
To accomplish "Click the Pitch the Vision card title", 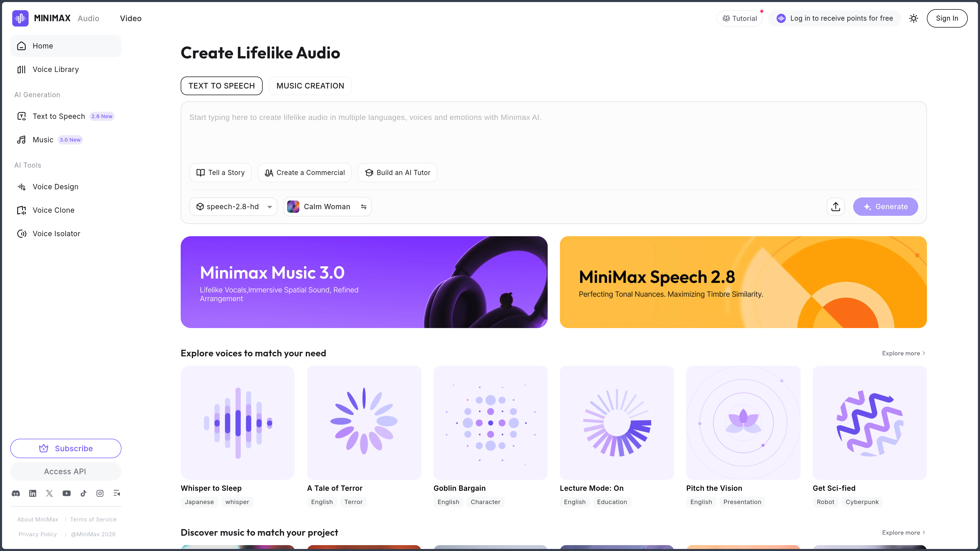I will coord(714,488).
